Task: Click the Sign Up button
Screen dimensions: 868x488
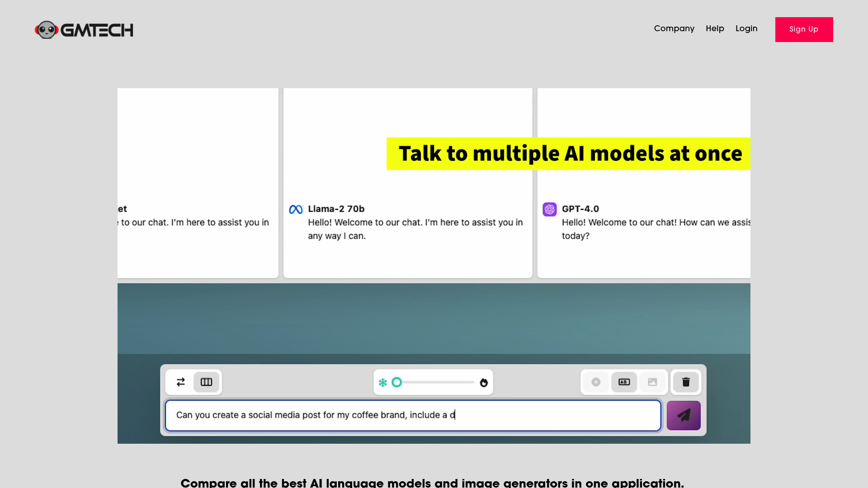Action: pyautogui.click(x=804, y=29)
